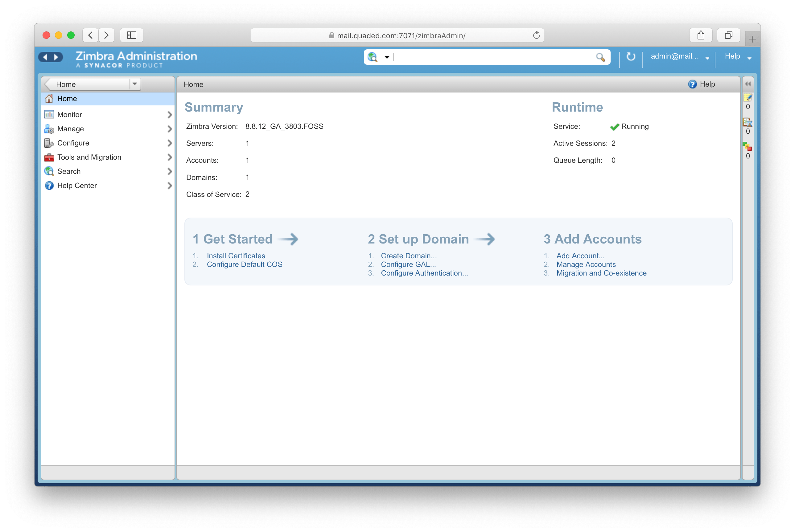Click the Home title in content header
The image size is (795, 532).
point(193,84)
